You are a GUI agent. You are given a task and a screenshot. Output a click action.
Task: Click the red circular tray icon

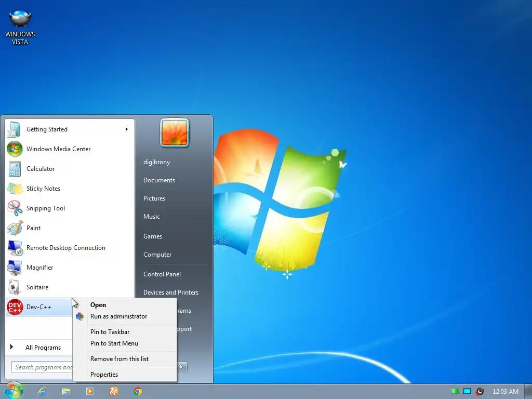tap(480, 391)
